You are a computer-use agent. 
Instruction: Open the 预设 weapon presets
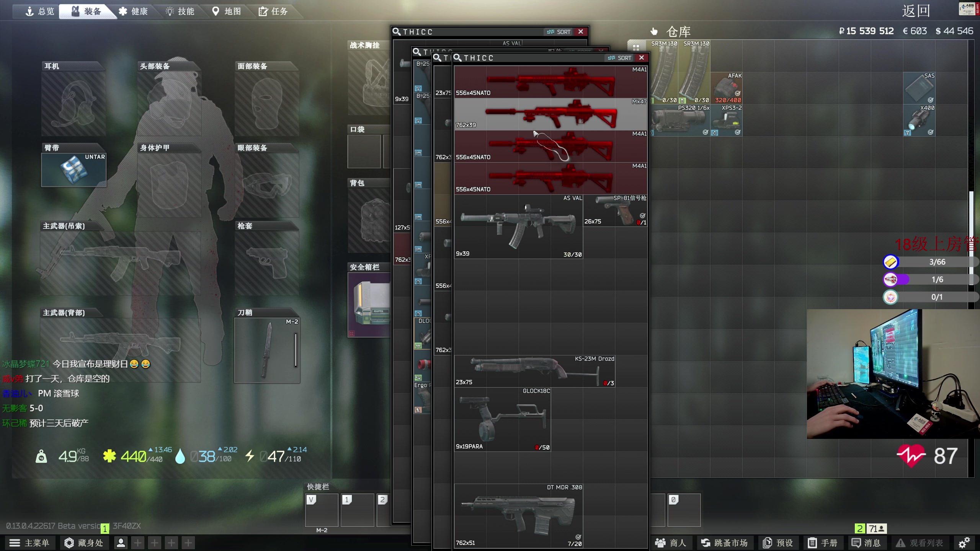click(778, 543)
